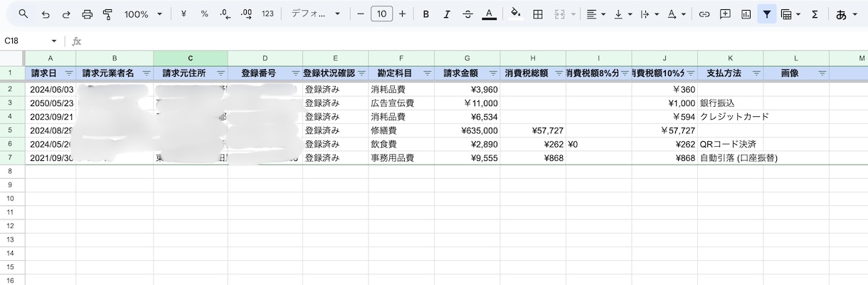868x285 pixels.
Task: Open filter on 勘定科目 column
Action: tap(427, 73)
